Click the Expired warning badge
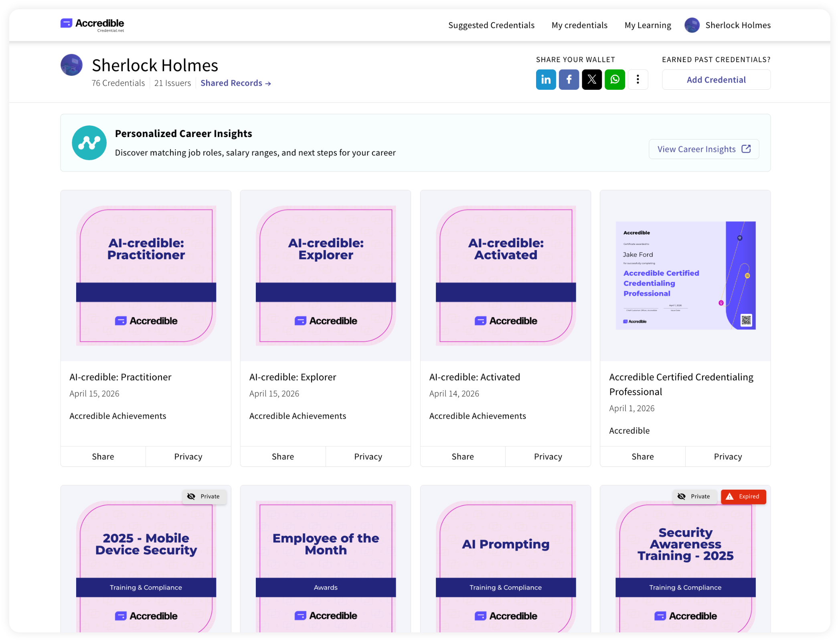Viewport: 840px width, 642px height. click(743, 496)
